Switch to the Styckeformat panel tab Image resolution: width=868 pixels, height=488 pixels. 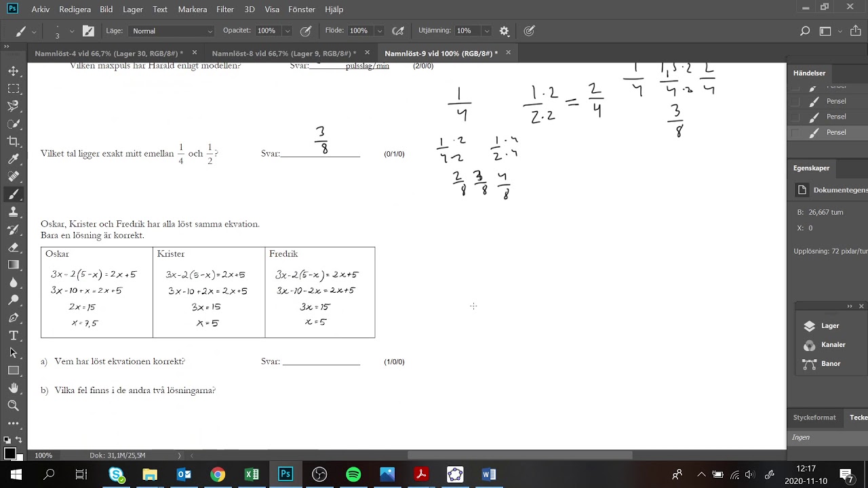tap(814, 418)
